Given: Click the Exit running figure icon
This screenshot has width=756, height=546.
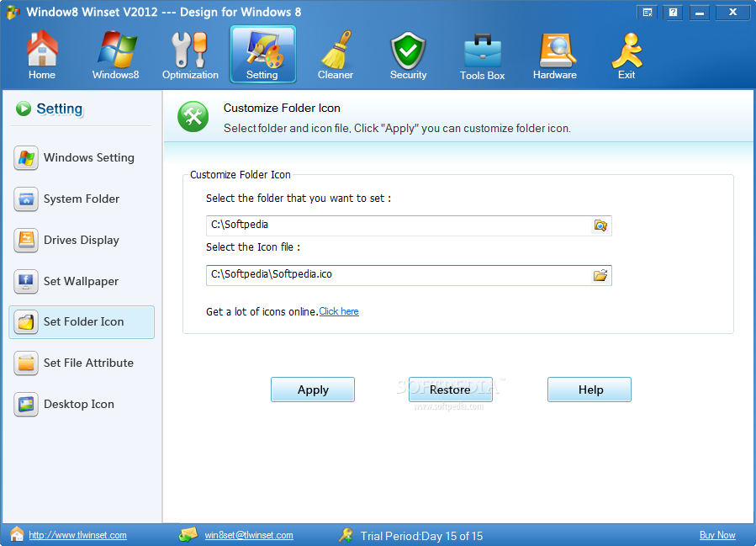Looking at the screenshot, I should [626, 50].
